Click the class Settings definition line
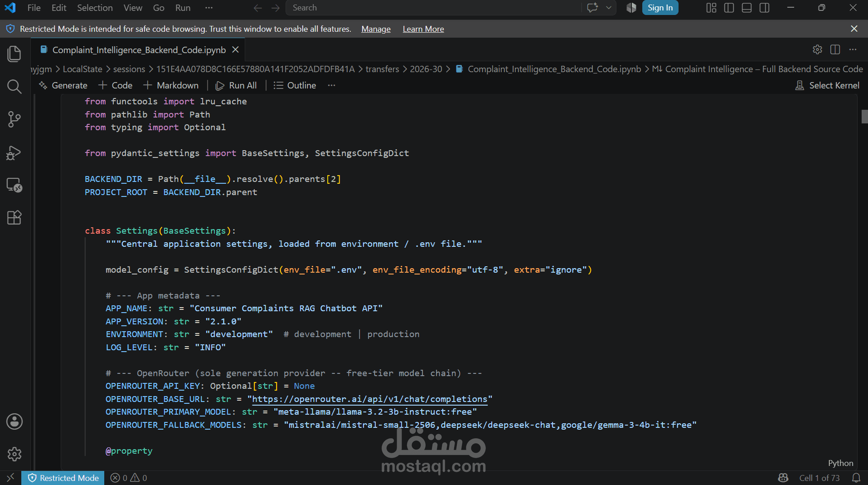The image size is (868, 485). coord(160,231)
